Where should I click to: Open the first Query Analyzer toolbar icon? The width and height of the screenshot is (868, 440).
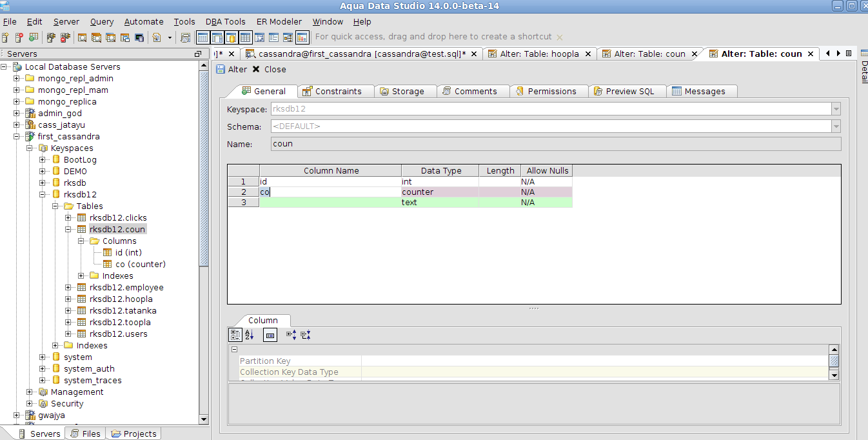coord(83,37)
